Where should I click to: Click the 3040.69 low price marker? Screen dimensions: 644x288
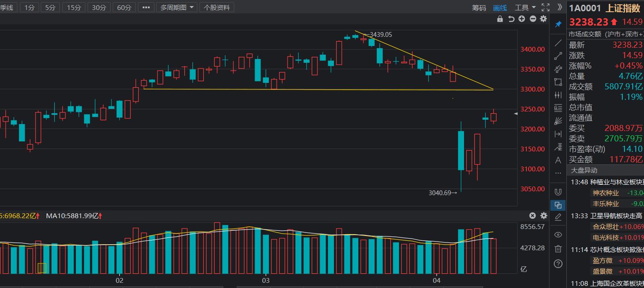point(440,193)
